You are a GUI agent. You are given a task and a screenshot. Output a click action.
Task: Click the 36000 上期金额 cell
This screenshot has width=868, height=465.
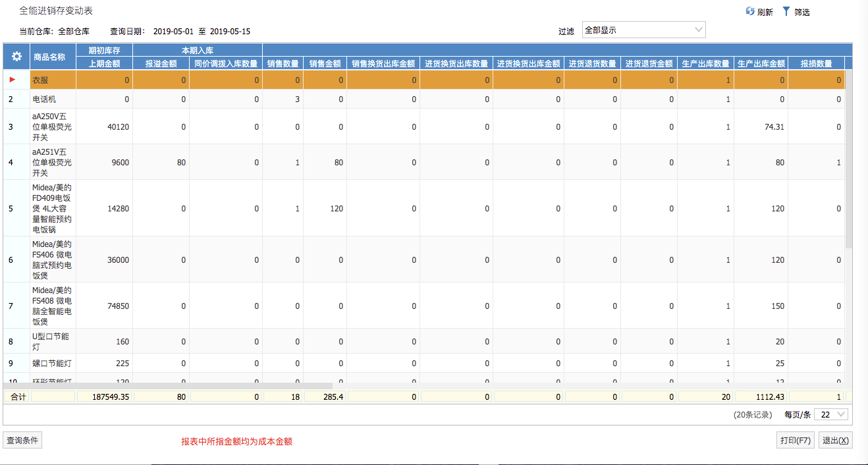point(104,260)
